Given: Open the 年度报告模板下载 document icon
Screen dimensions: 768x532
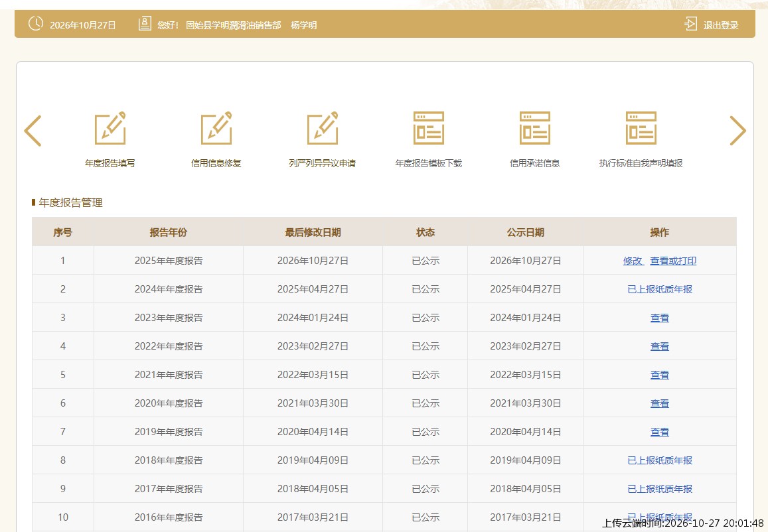Looking at the screenshot, I should click(429, 128).
